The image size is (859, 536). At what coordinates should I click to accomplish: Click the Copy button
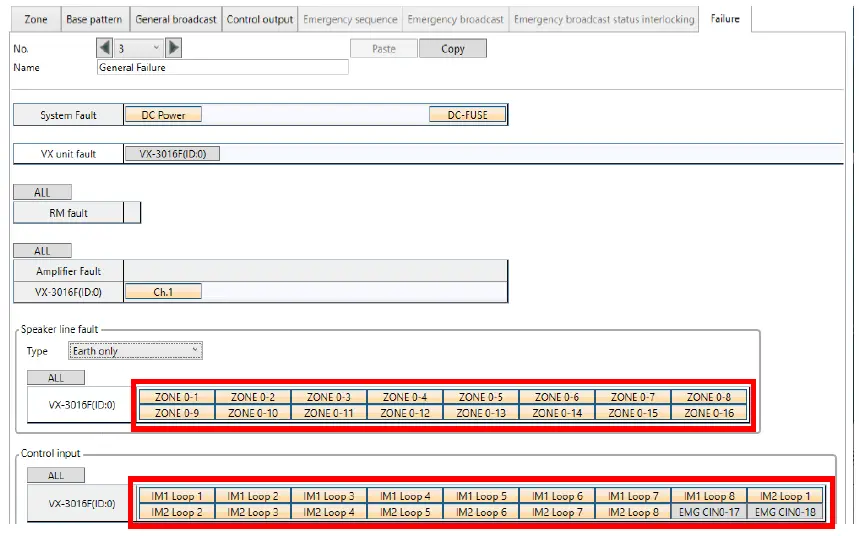453,49
